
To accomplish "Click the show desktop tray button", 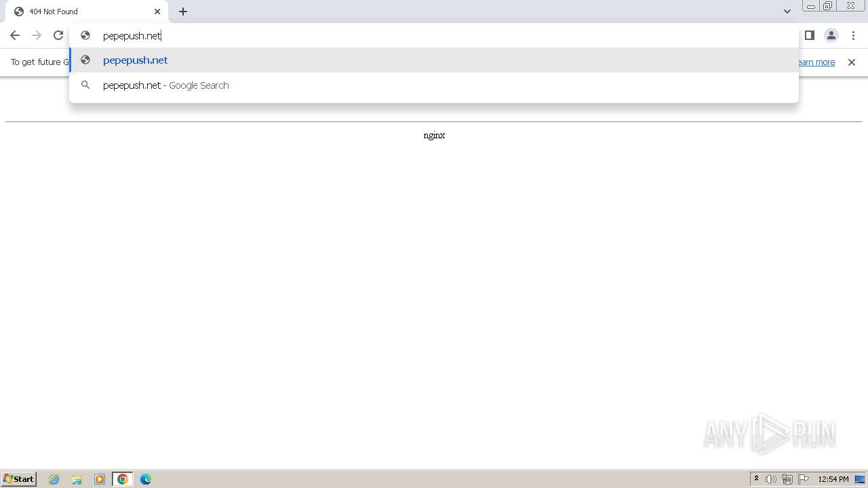I will click(860, 479).
